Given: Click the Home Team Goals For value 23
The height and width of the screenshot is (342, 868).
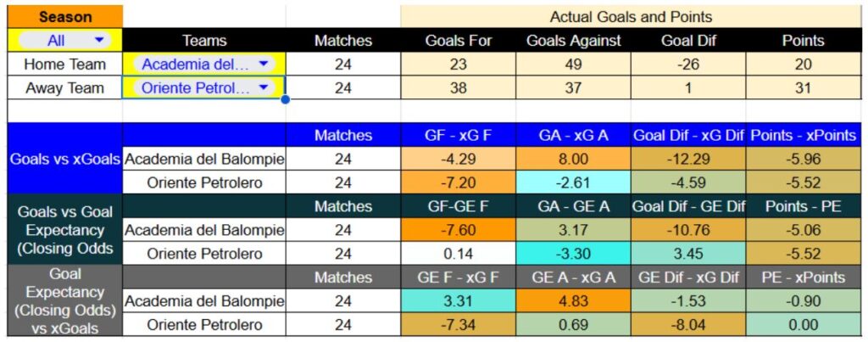Looking at the screenshot, I should pos(458,64).
